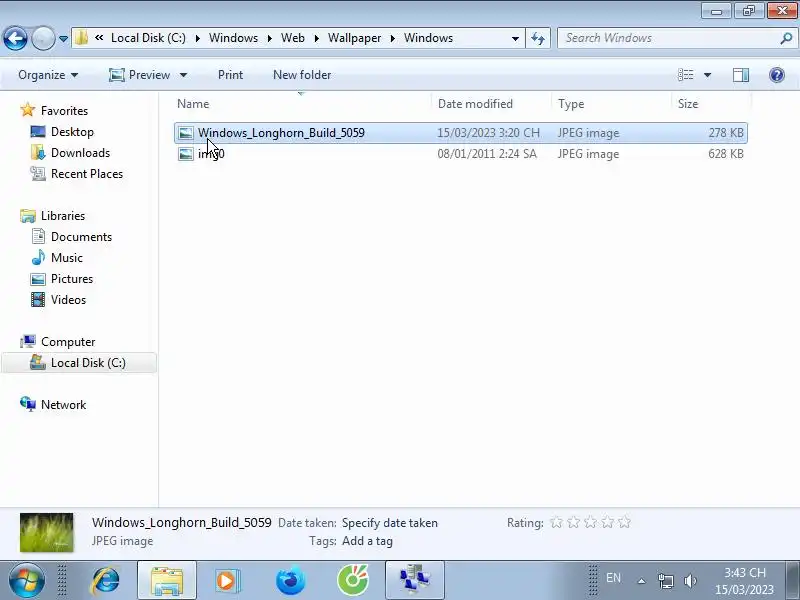Launch Windows Media Player from taskbar
The width and height of the screenshot is (800, 600).
[227, 580]
